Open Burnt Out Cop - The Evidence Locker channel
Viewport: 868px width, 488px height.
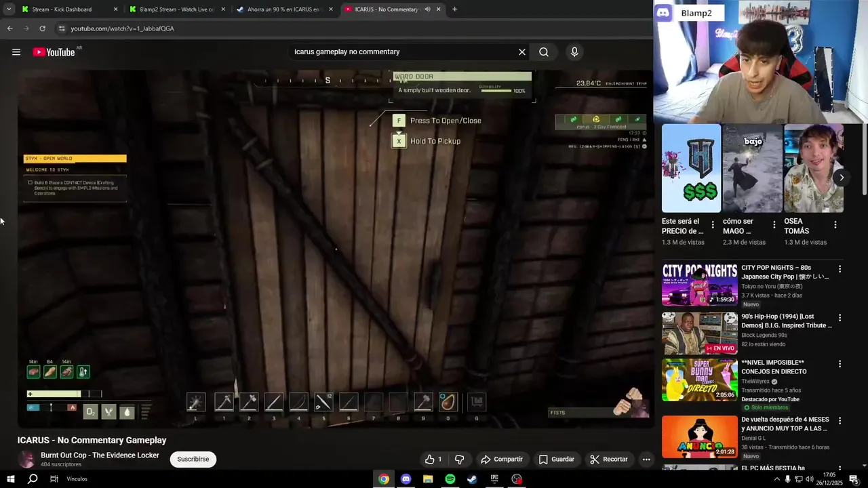click(100, 455)
